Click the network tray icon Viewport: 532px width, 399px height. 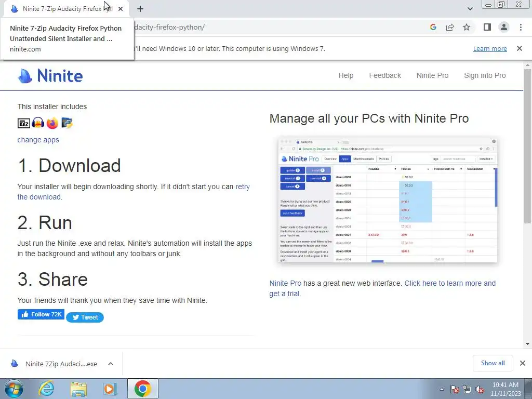(x=467, y=389)
